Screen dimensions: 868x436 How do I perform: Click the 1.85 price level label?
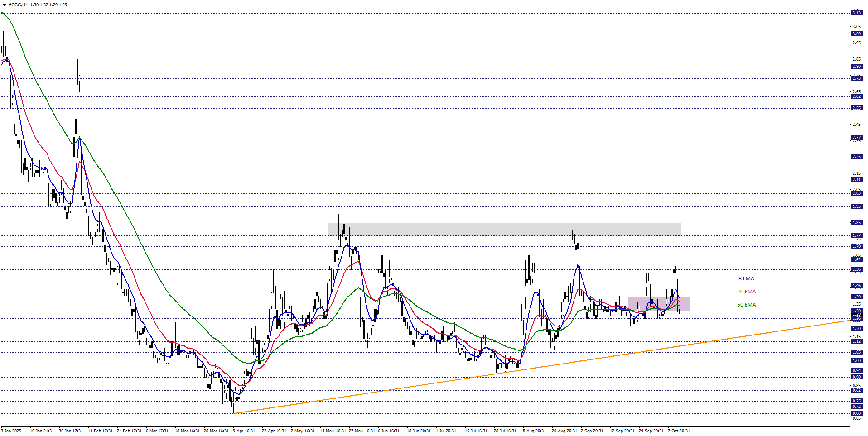(856, 223)
